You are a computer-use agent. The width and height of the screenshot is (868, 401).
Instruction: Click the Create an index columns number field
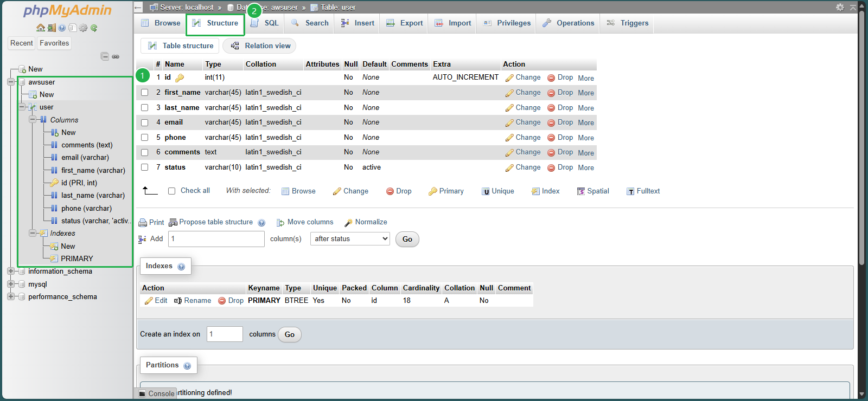click(225, 334)
